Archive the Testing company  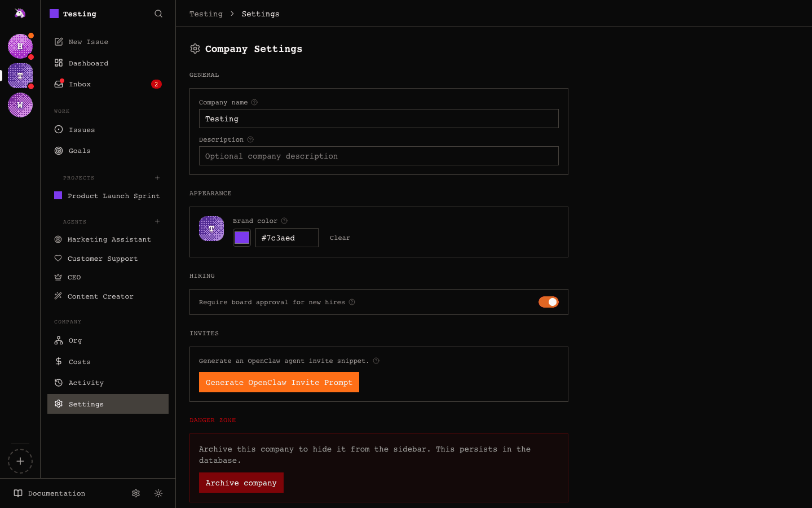241,483
